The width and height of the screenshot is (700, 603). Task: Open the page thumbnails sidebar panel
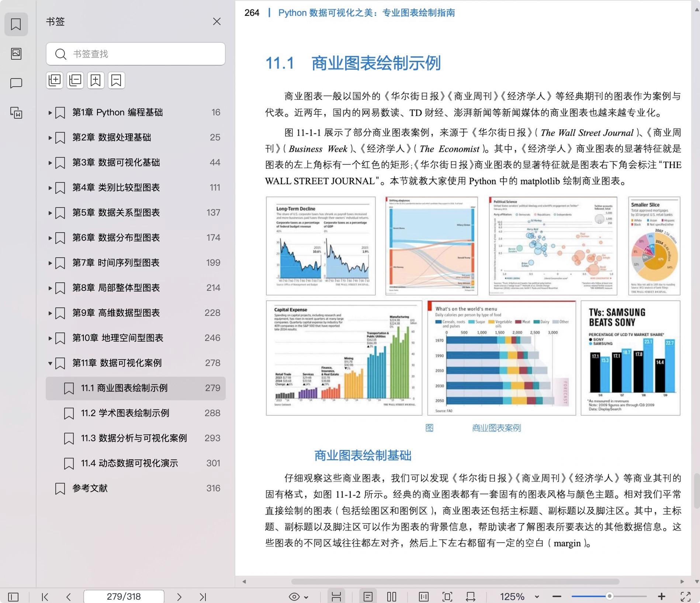coord(16,54)
